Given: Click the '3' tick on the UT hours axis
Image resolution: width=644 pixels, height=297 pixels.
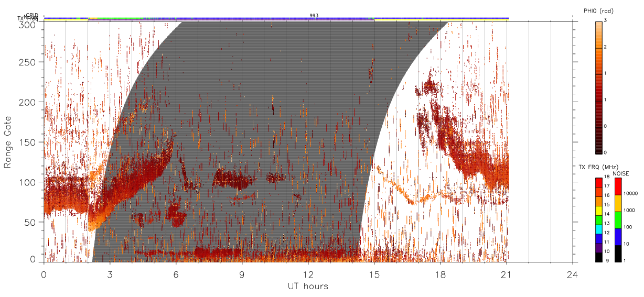Looking at the screenshot, I should [110, 273].
